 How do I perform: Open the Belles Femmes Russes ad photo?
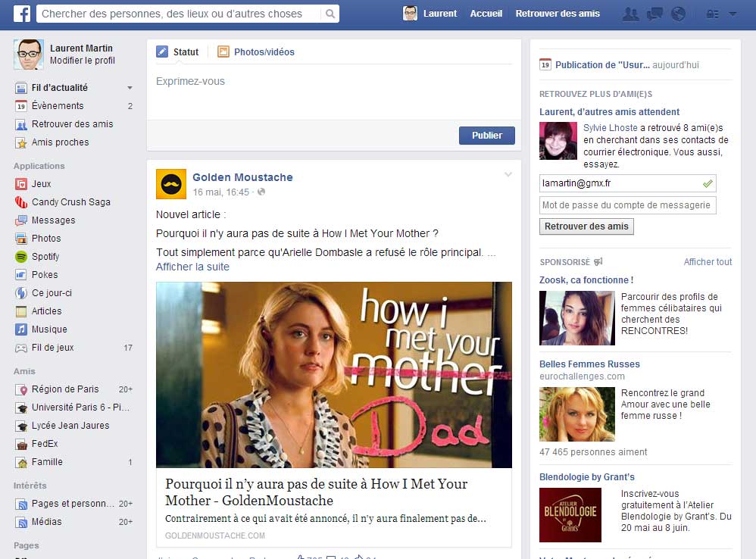pos(577,414)
